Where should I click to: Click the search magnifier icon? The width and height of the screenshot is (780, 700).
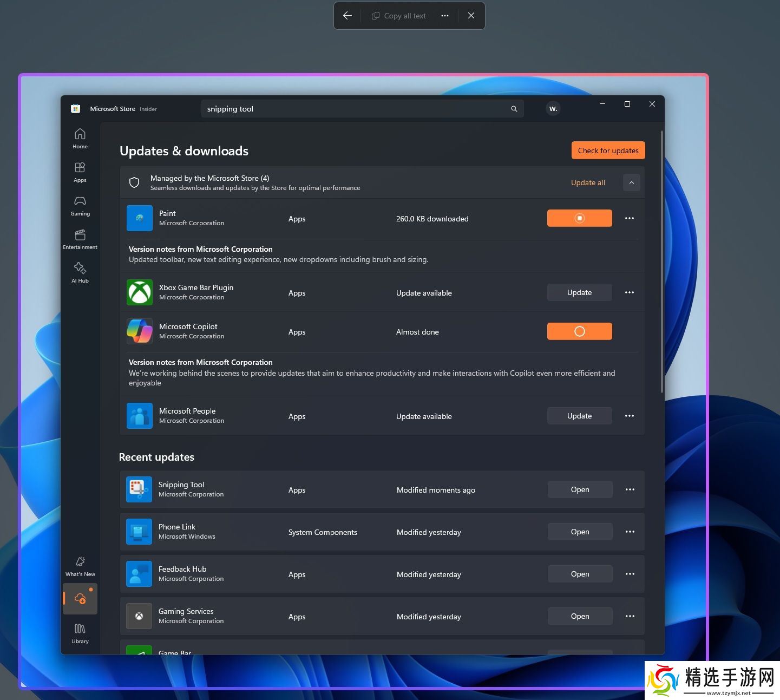pos(514,109)
